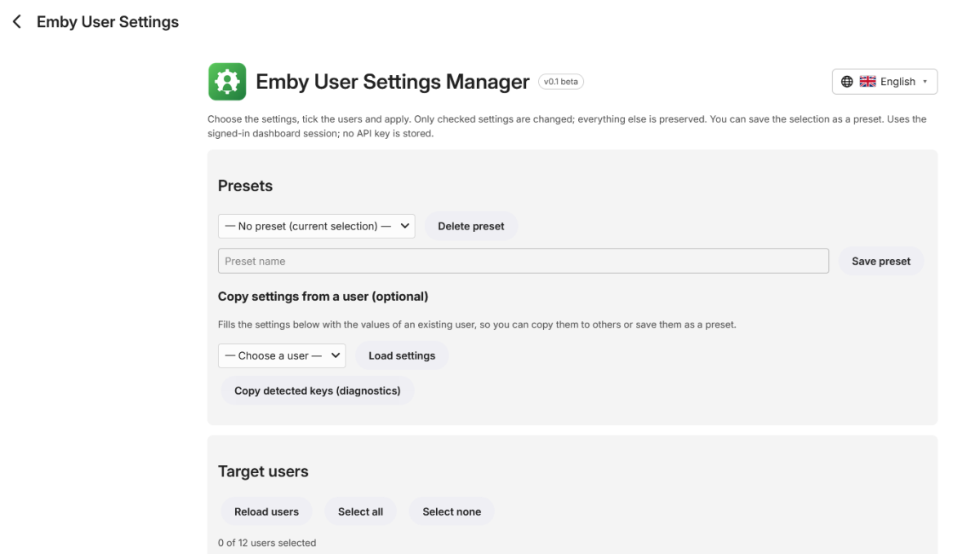This screenshot has height=554, width=980.
Task: Click the Save preset button
Action: [x=881, y=261]
